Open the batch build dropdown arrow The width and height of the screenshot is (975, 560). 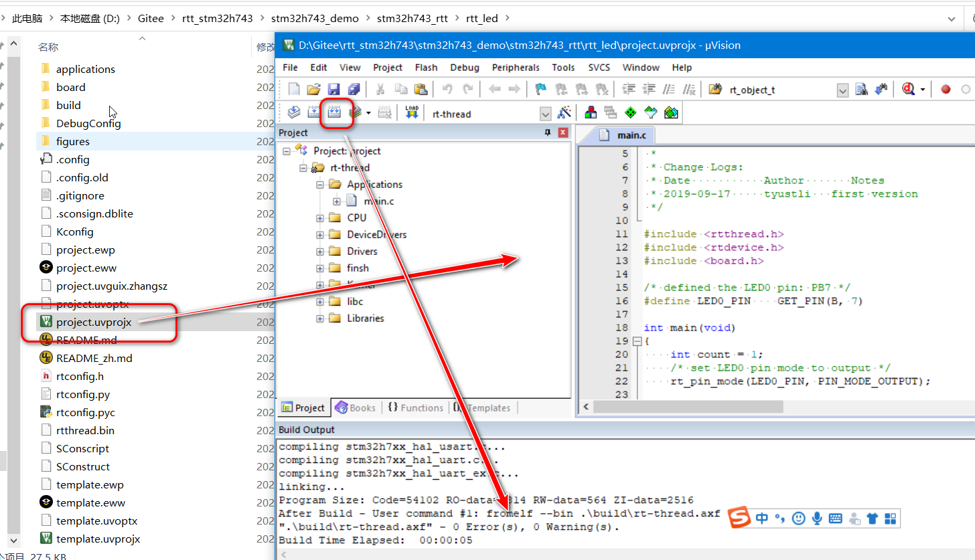pyautogui.click(x=368, y=113)
